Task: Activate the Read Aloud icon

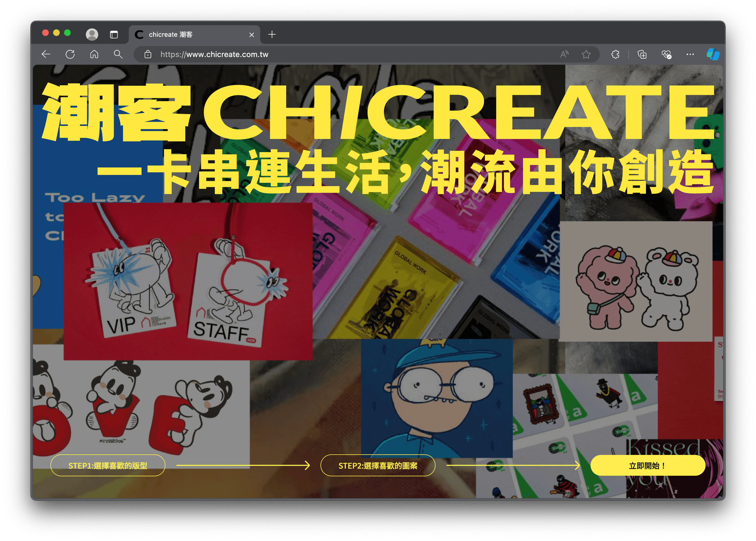Action: pyautogui.click(x=564, y=54)
